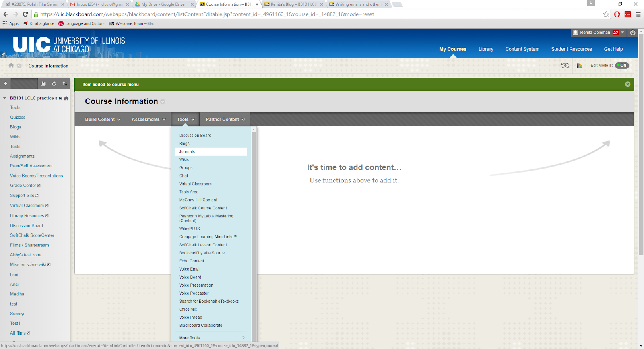644x349 pixels.
Task: Click the add menu item plus icon
Action: tap(5, 84)
